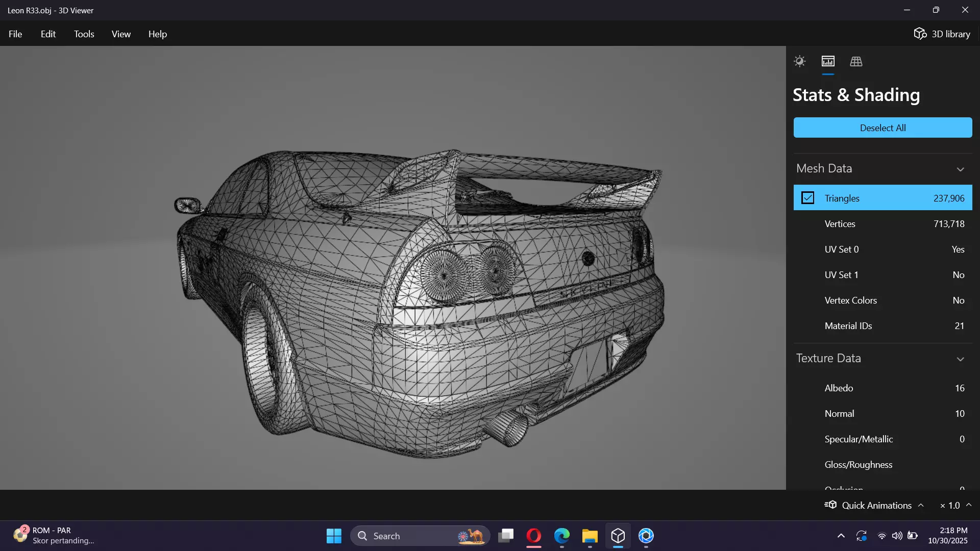This screenshot has width=980, height=551.
Task: Open File Explorer from taskbar
Action: [x=590, y=536]
